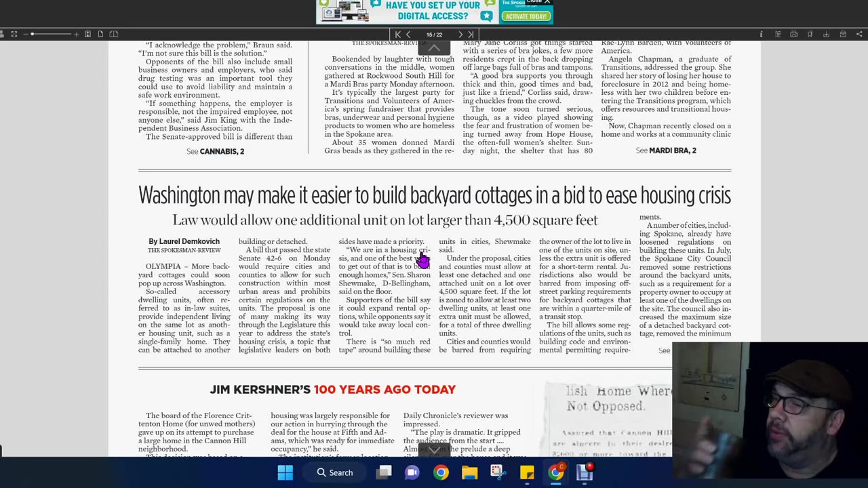Open the article list icon

tap(778, 35)
